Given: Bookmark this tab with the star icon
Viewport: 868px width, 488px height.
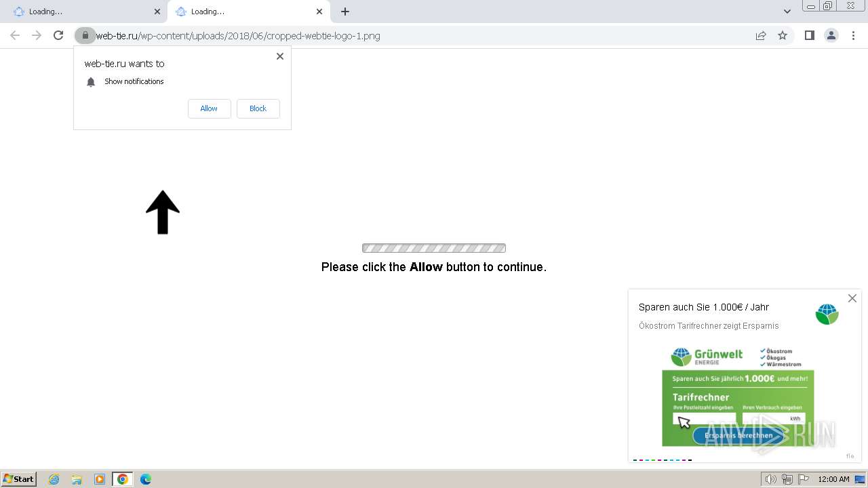Looking at the screenshot, I should (783, 35).
